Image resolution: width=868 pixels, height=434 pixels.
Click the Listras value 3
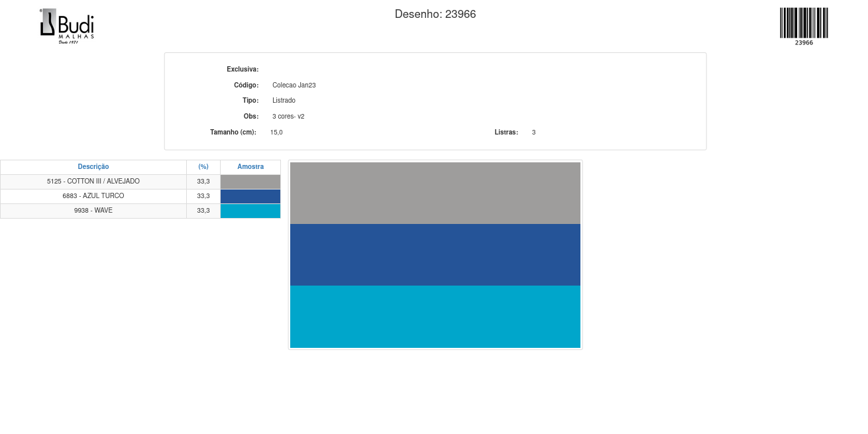tap(533, 133)
